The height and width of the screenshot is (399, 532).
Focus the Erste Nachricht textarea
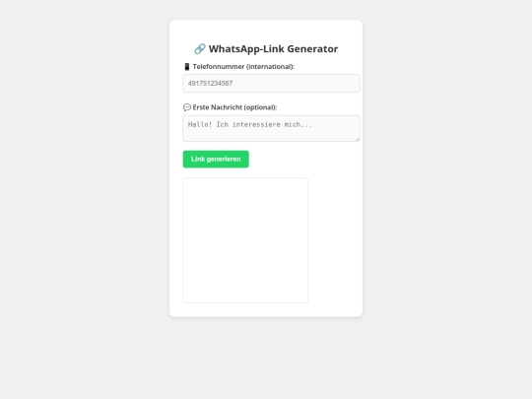pos(272,128)
